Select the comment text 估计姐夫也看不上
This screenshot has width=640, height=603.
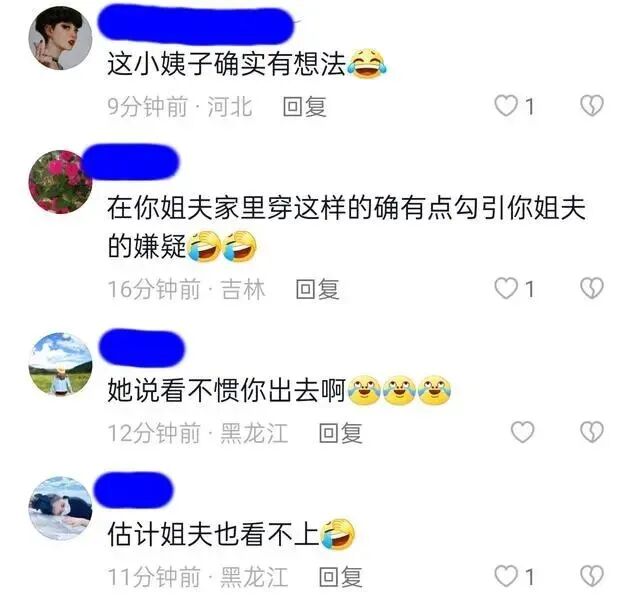click(x=213, y=534)
